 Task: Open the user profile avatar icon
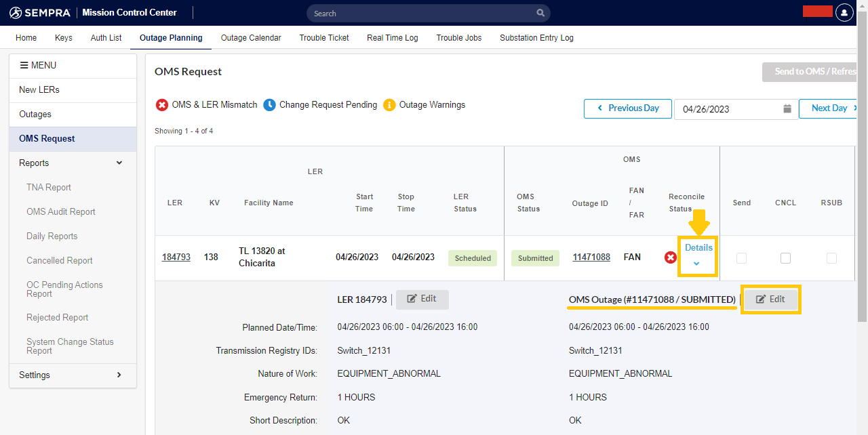tap(844, 13)
